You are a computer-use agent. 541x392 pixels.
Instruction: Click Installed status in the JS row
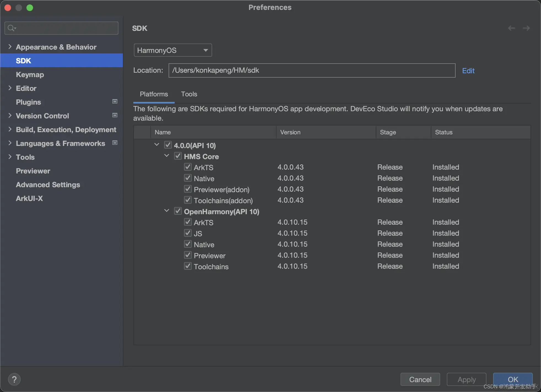(x=446, y=233)
